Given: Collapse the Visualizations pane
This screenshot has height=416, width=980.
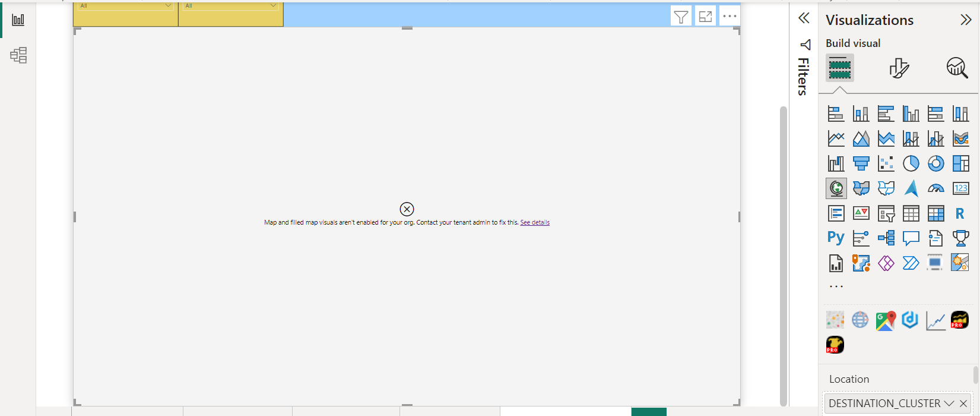Looking at the screenshot, I should pos(966,20).
